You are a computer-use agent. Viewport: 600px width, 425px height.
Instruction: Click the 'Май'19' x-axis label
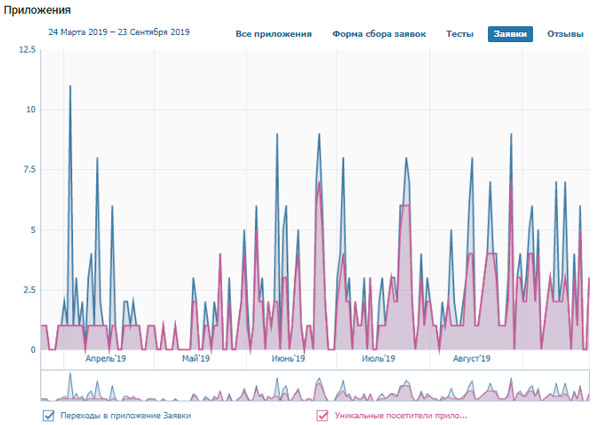click(196, 357)
